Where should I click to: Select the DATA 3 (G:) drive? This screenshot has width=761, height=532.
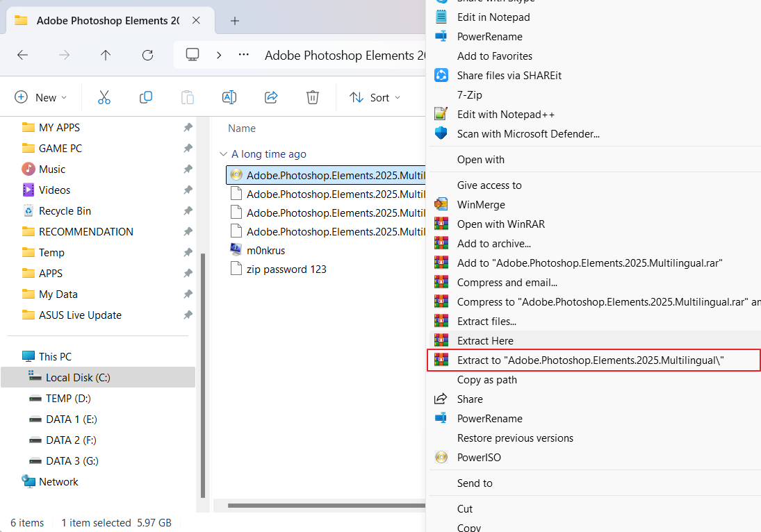68,460
